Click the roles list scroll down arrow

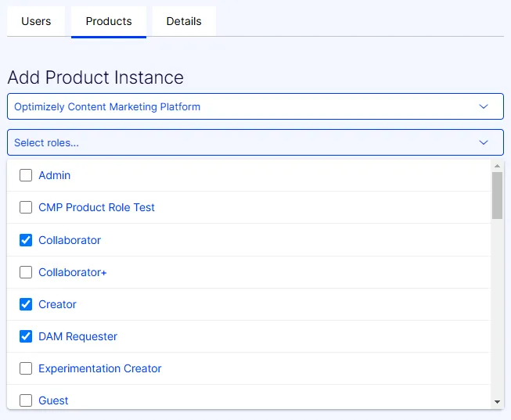[497, 402]
